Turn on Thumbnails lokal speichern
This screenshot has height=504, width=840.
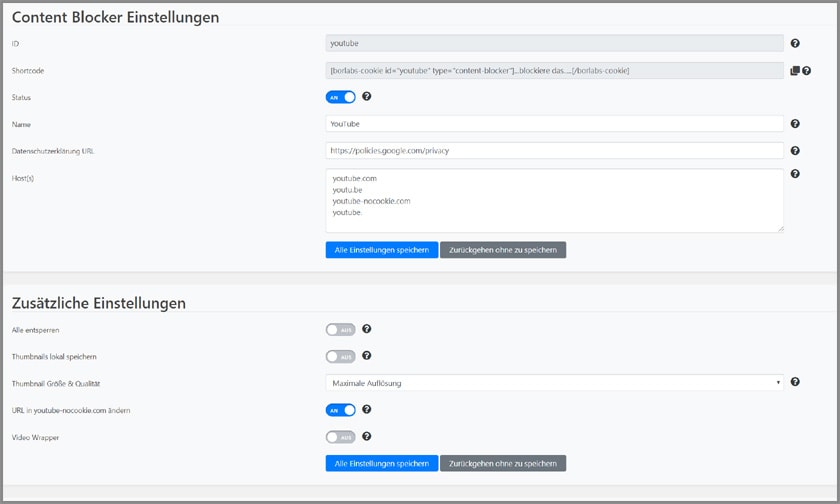coord(340,356)
